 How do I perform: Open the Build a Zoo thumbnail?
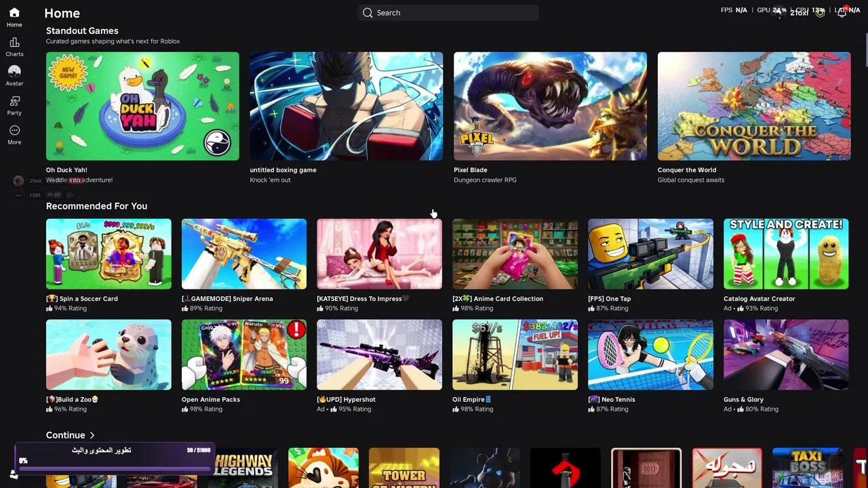(108, 354)
